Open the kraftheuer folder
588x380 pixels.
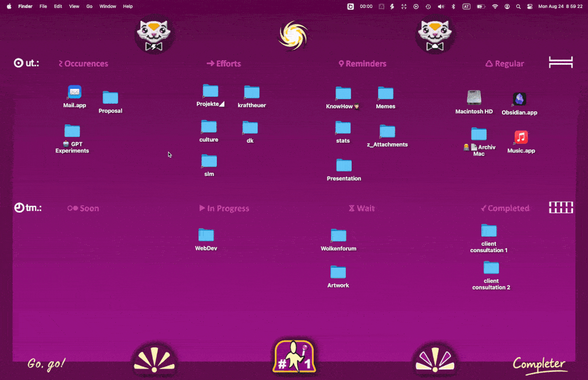pyautogui.click(x=252, y=92)
